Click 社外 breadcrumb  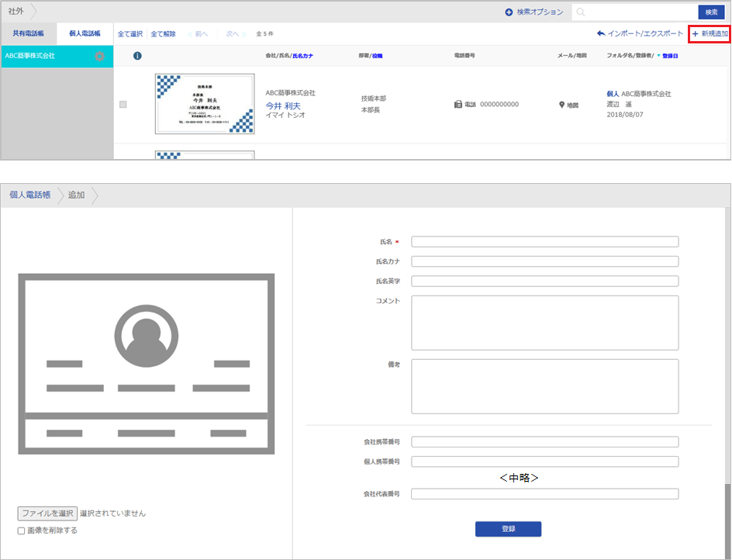[x=16, y=11]
